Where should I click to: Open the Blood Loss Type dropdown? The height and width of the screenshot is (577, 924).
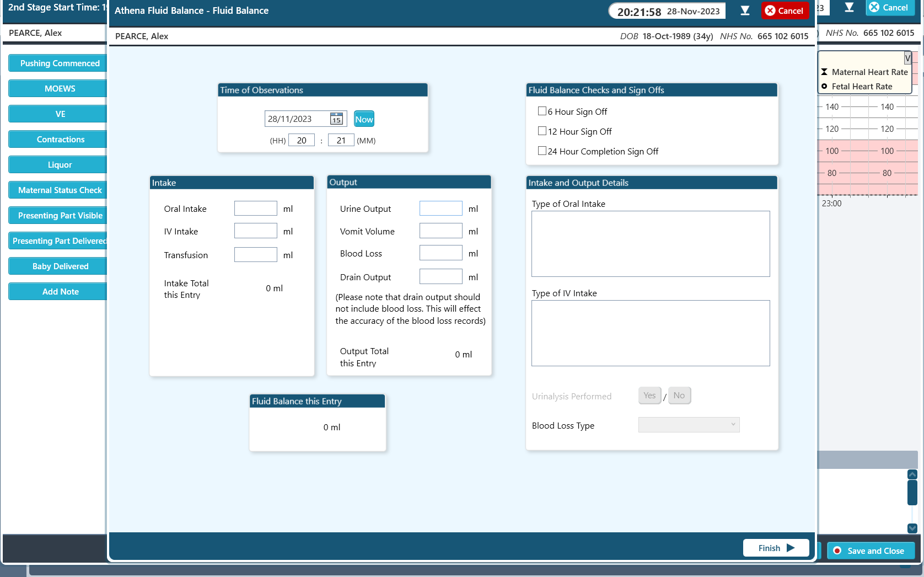click(689, 425)
